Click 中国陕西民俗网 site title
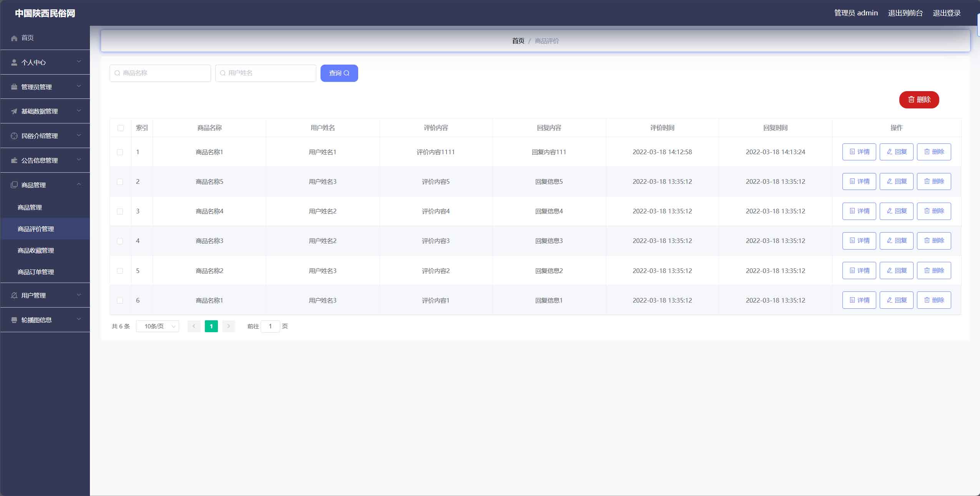 click(x=45, y=13)
